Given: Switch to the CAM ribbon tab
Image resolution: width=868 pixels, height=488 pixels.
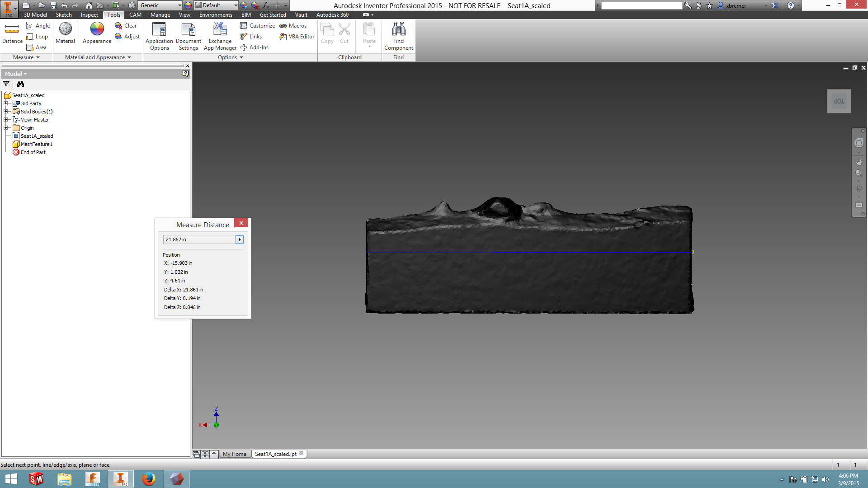Looking at the screenshot, I should [135, 15].
